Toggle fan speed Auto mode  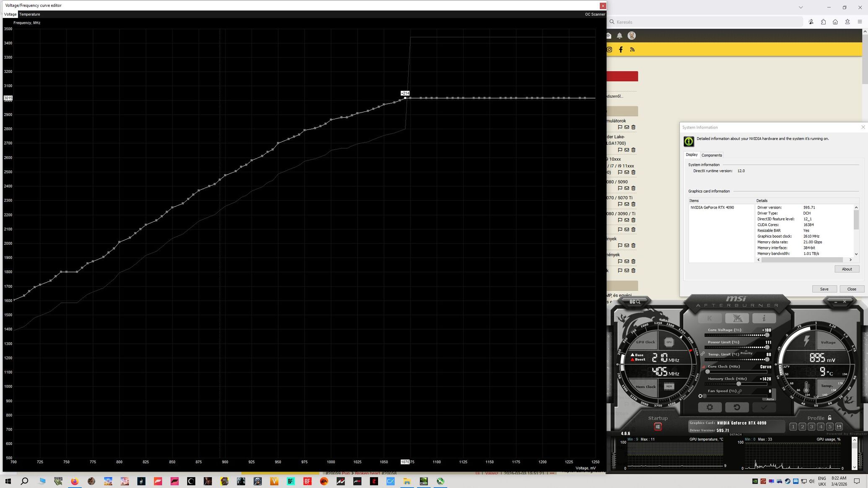[x=770, y=399]
